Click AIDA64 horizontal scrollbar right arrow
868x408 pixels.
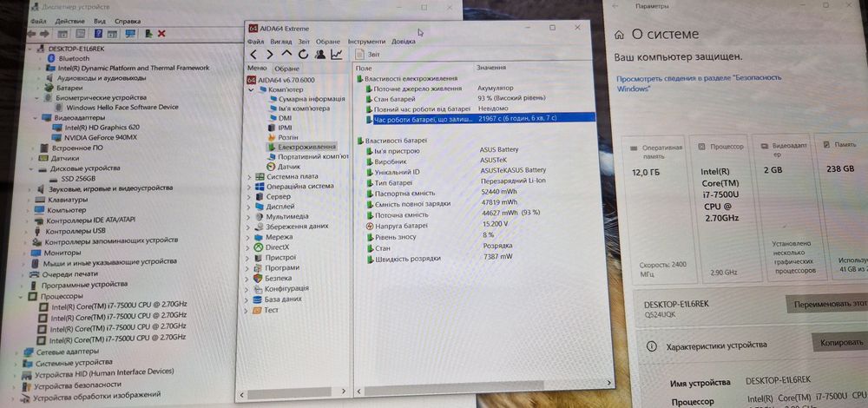click(x=610, y=383)
